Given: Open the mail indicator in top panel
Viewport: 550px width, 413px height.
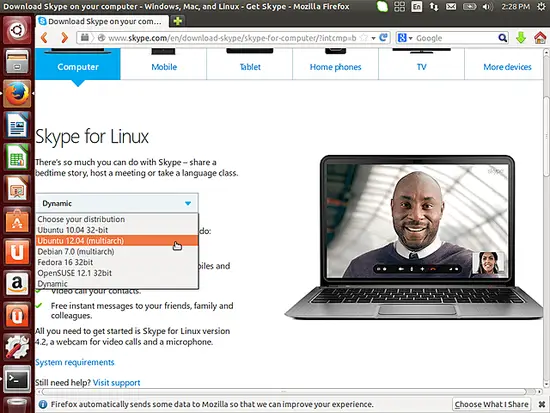Looking at the screenshot, I should pos(451,6).
